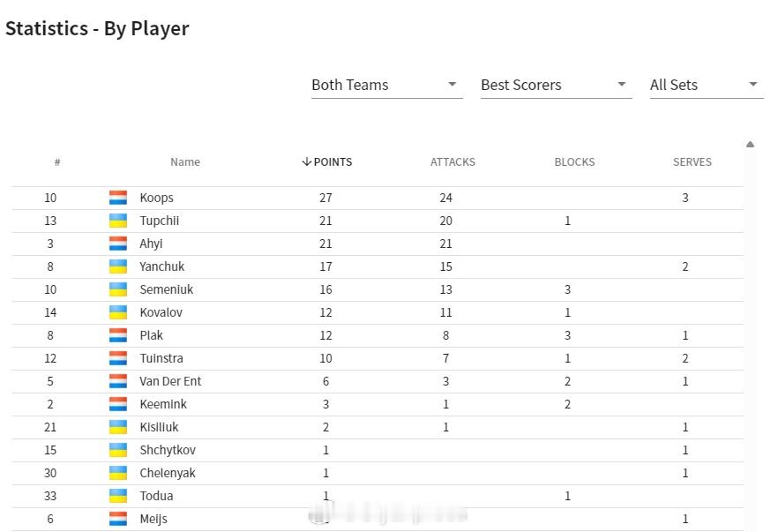Click the flag icon next to Ahyi
778x532 pixels.
118,244
